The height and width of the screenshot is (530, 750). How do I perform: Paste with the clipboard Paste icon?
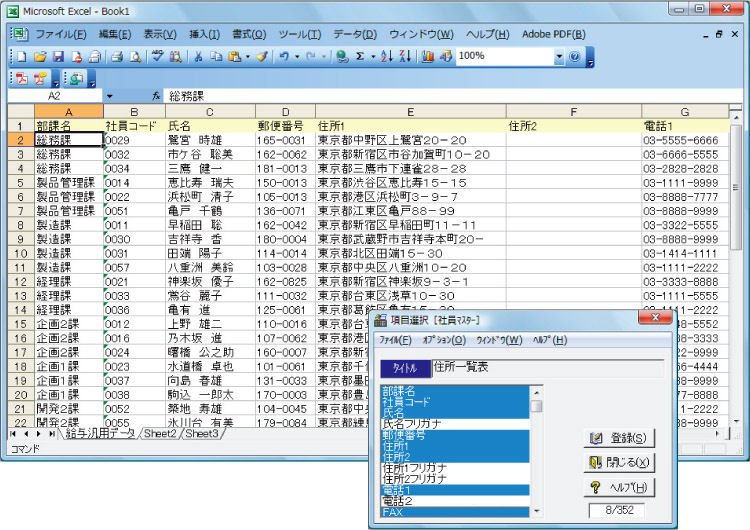pos(234,57)
